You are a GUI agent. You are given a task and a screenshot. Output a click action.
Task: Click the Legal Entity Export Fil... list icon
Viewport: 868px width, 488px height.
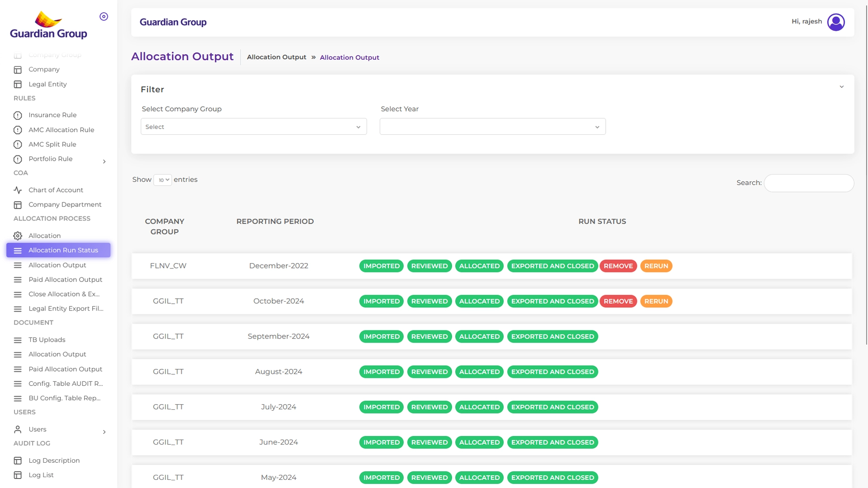(x=18, y=309)
